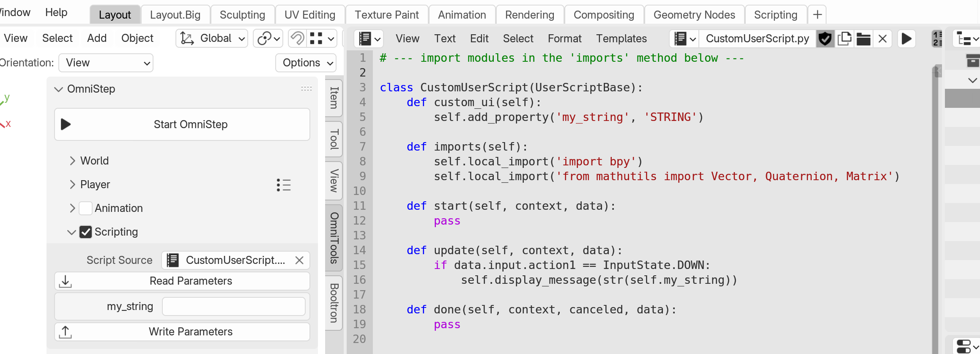Expand the Player subpanel

[72, 184]
